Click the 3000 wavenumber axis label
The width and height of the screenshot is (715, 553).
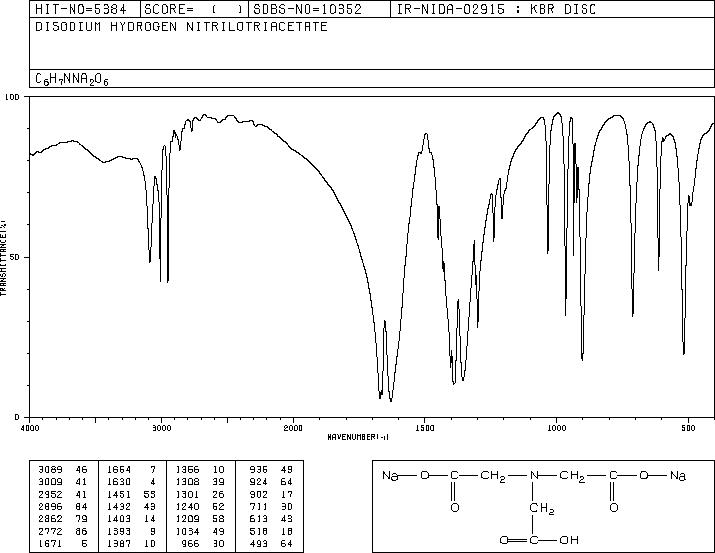(x=161, y=428)
